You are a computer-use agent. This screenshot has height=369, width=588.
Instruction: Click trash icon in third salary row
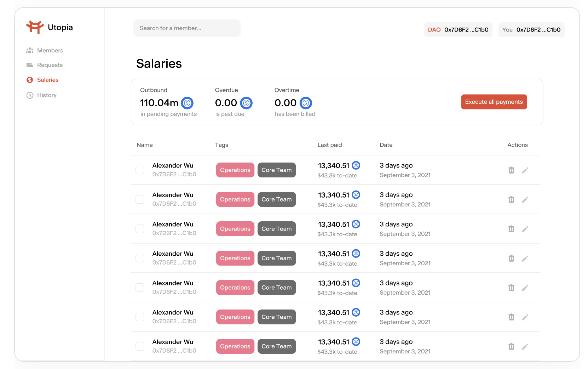[x=511, y=229]
